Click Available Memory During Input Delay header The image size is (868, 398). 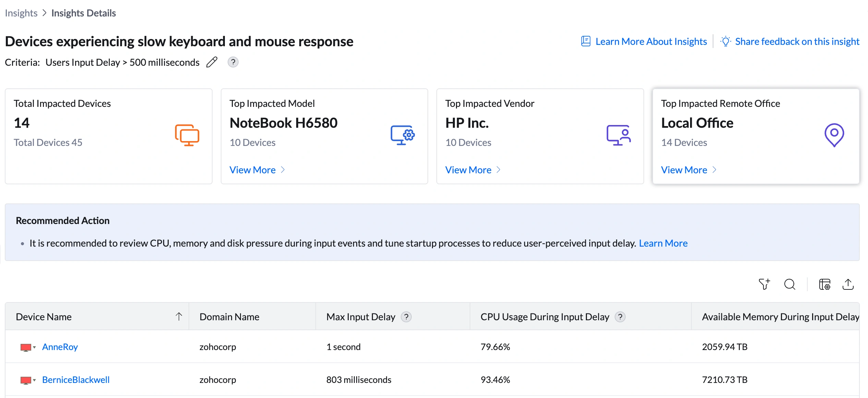776,316
